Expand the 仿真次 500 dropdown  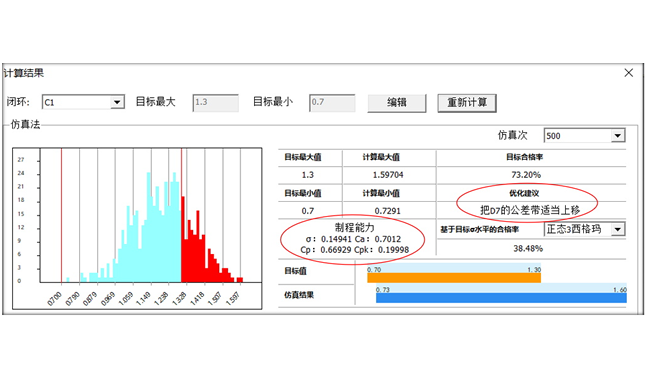pos(617,135)
